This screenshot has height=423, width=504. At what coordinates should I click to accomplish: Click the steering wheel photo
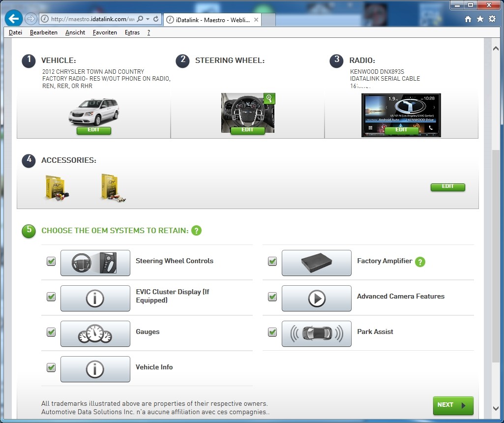tap(248, 113)
